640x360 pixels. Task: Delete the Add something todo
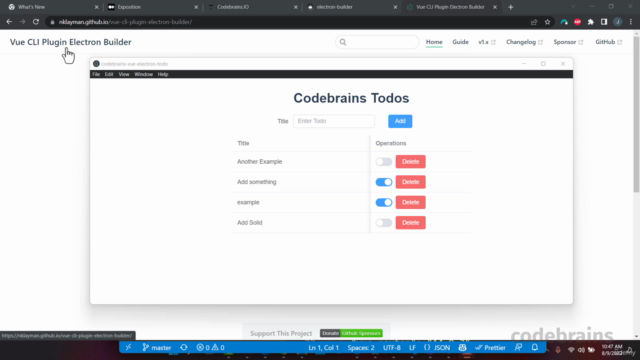tap(411, 182)
